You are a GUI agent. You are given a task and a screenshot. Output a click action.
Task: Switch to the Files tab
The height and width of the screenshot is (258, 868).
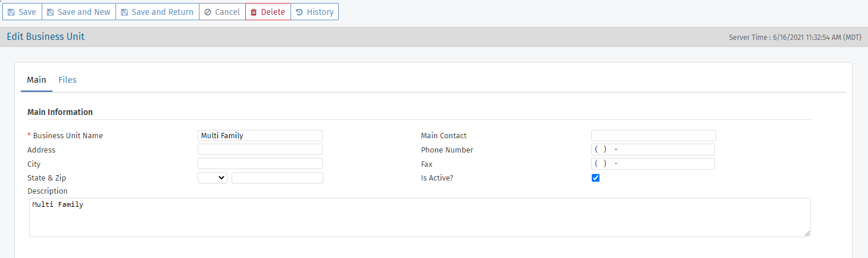tap(67, 80)
